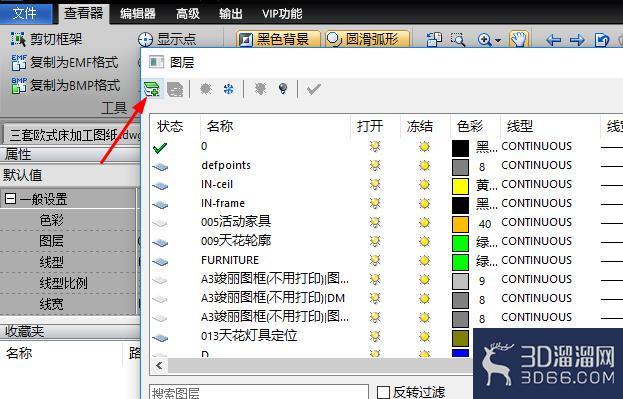Click 色彩 column header

(475, 126)
